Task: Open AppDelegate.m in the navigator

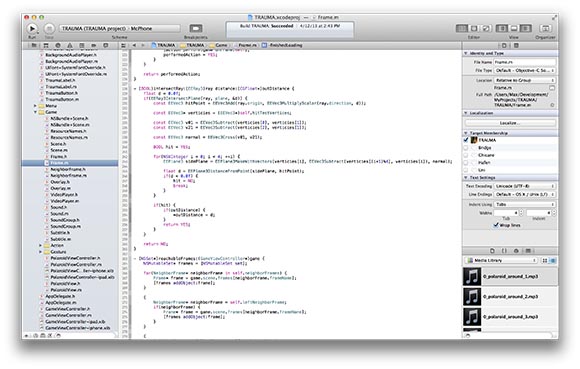Action: [60, 302]
